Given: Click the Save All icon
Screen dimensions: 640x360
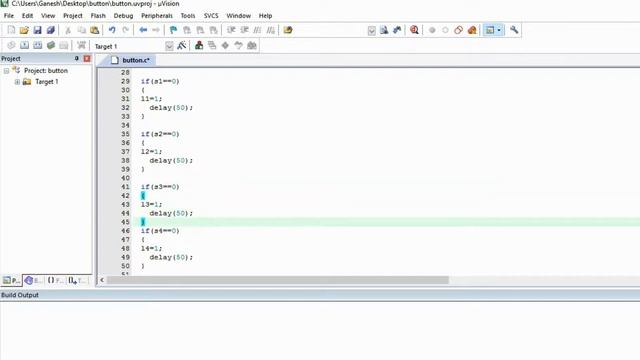Looking at the screenshot, I should 51,30.
